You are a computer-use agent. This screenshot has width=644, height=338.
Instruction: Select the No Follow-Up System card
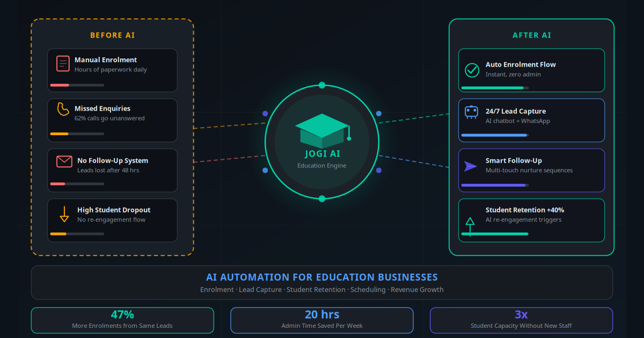(112, 170)
